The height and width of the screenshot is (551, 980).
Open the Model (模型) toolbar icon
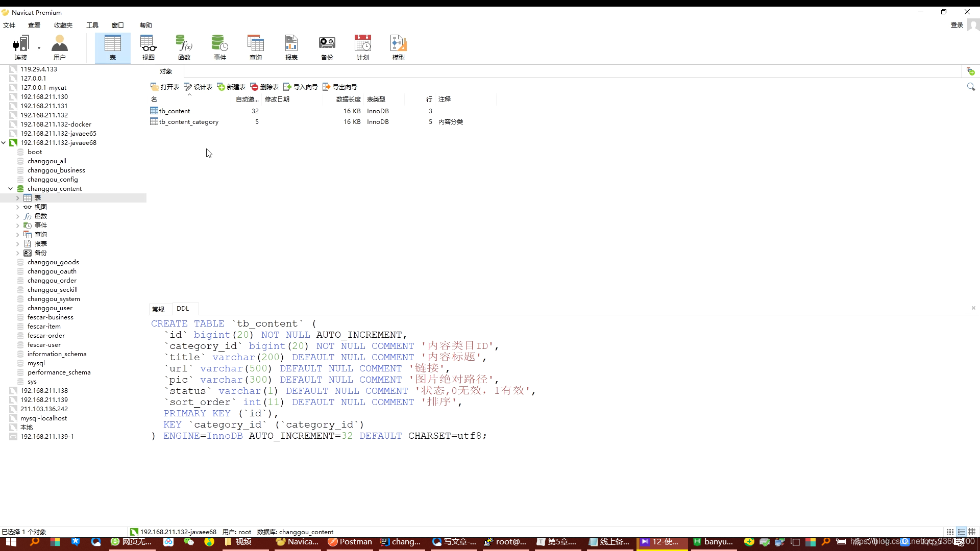[399, 48]
